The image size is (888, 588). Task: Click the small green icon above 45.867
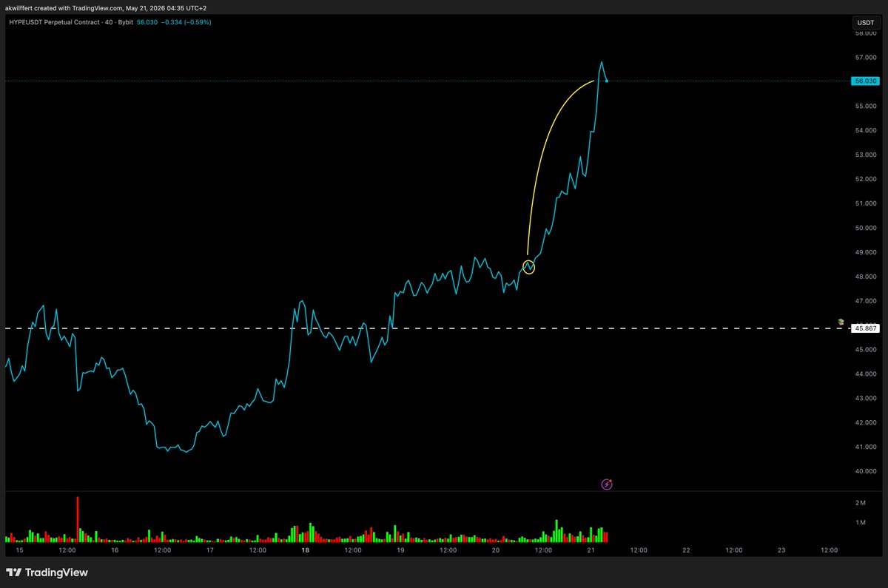(841, 322)
